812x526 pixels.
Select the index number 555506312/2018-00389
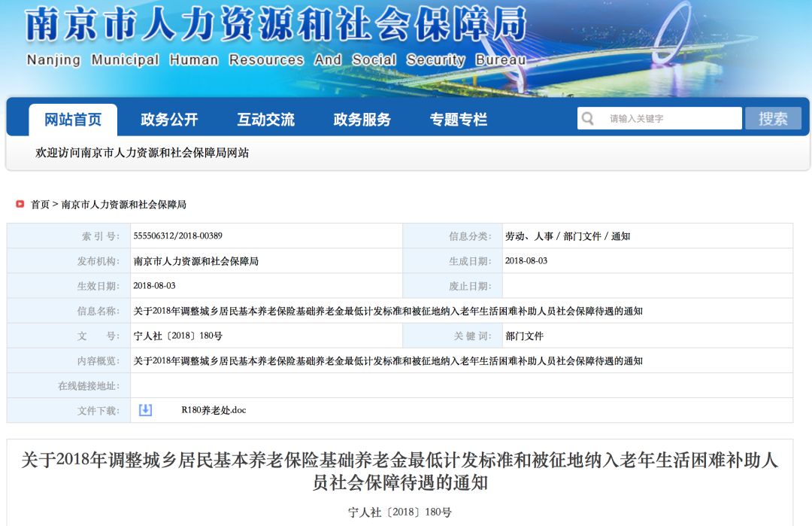point(177,236)
